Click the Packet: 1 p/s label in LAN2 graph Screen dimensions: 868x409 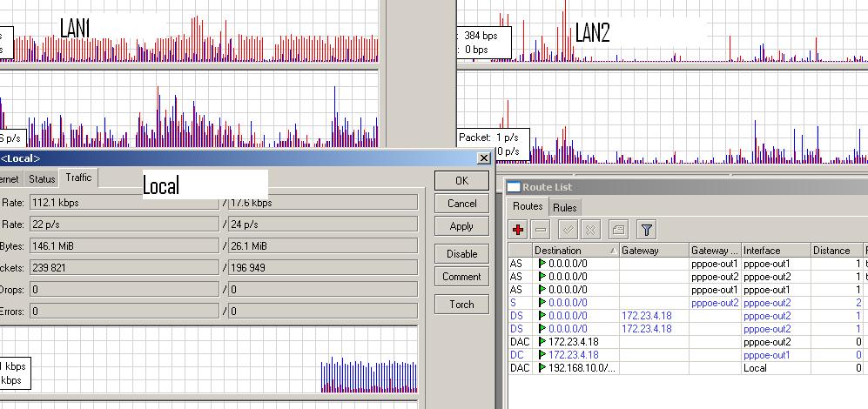click(488, 137)
